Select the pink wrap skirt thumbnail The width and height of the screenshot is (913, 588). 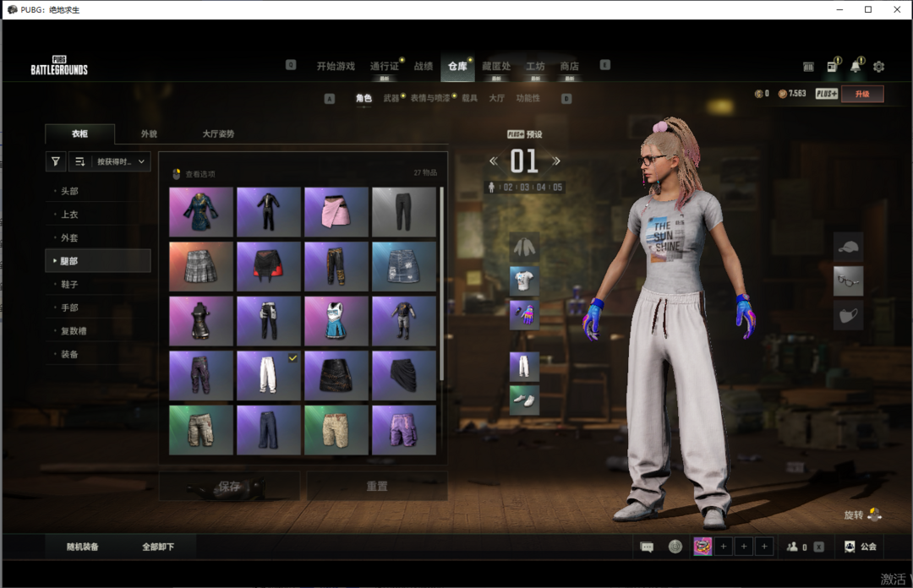(x=336, y=212)
